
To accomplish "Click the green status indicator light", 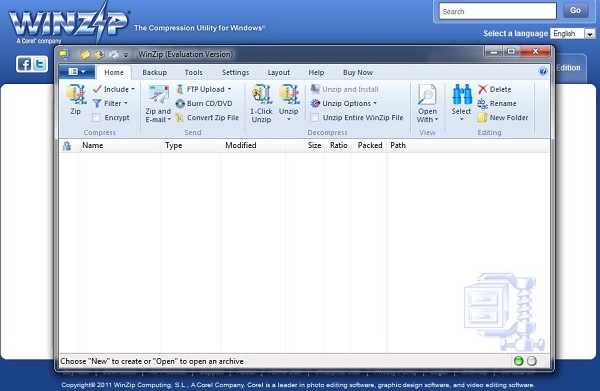I will click(518, 361).
